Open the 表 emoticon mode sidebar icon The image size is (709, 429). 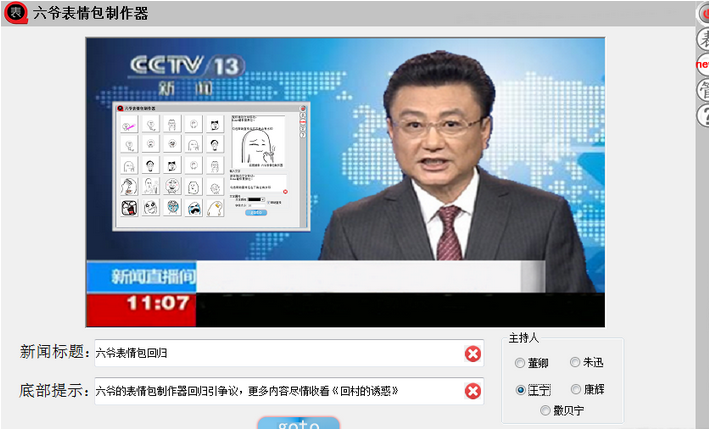tap(703, 39)
